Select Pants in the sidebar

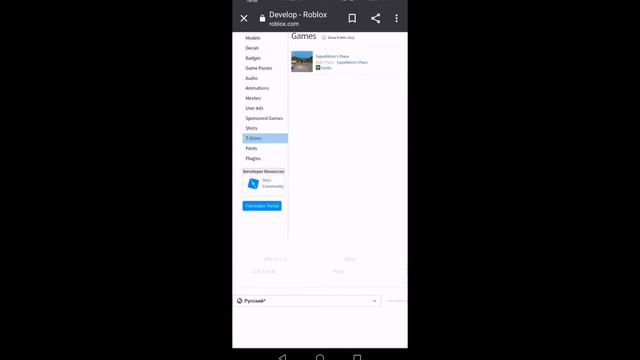[x=251, y=148]
